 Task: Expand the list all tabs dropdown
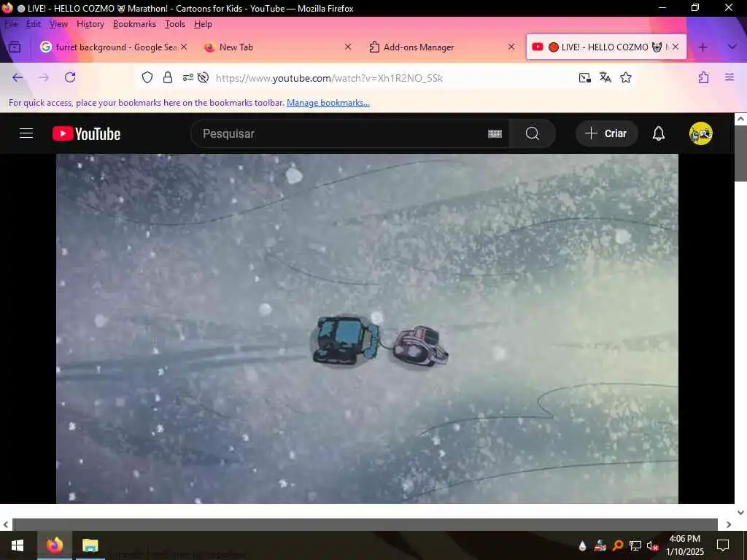pyautogui.click(x=732, y=47)
